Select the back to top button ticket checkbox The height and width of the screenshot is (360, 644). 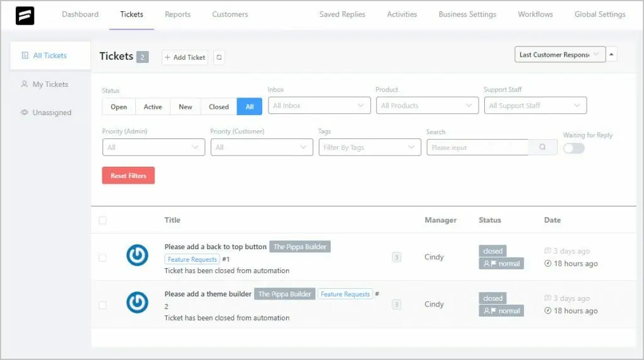[x=103, y=257]
